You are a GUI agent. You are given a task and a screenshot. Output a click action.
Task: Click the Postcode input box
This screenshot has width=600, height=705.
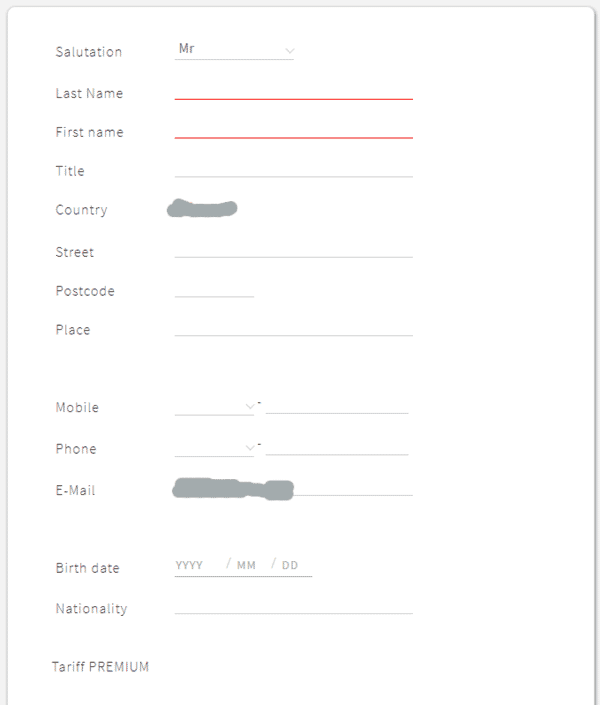(x=214, y=289)
